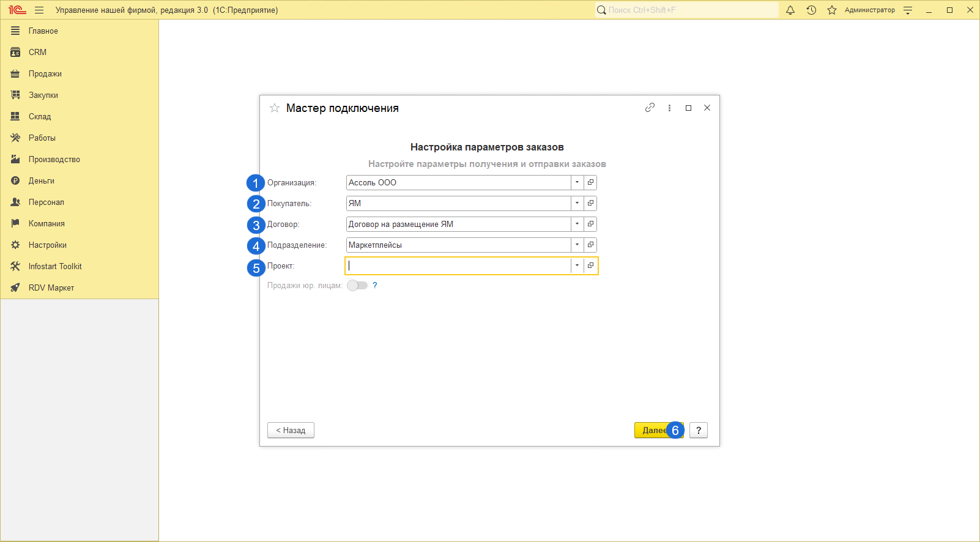Viewport: 980px width, 542px height.
Task: Open Организация record Ассоль ООО
Action: (590, 182)
